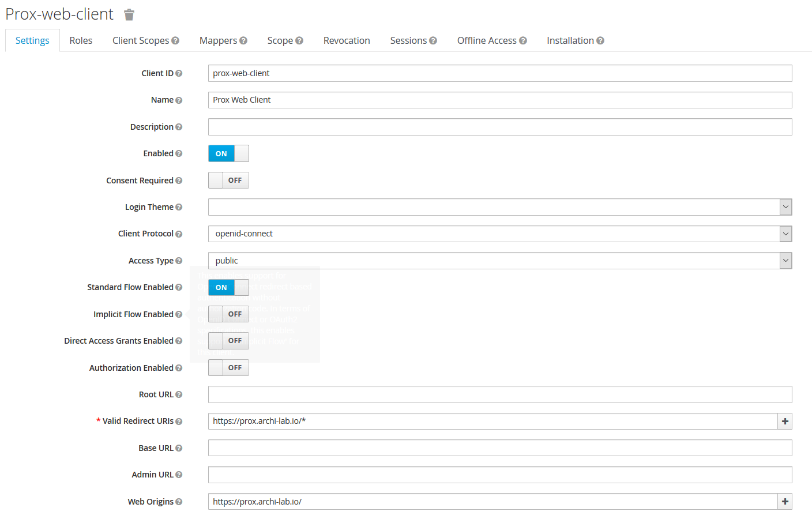The height and width of the screenshot is (519, 812).
Task: Click the plus icon for Web Origins
Action: tap(785, 502)
